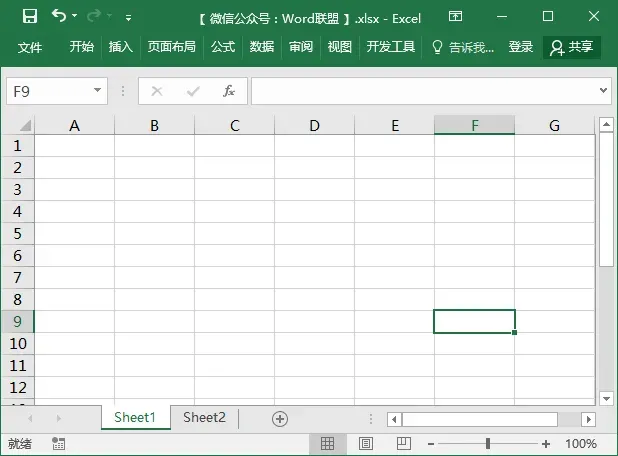The image size is (618, 456).
Task: Select the 公式 ribbon tab
Action: 223,47
